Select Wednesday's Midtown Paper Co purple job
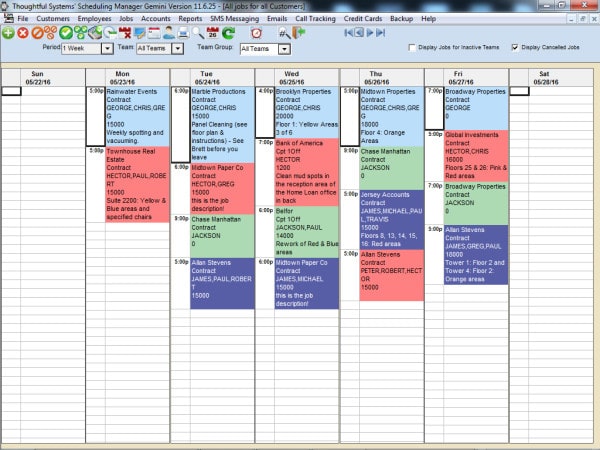600x450 pixels. (307, 283)
